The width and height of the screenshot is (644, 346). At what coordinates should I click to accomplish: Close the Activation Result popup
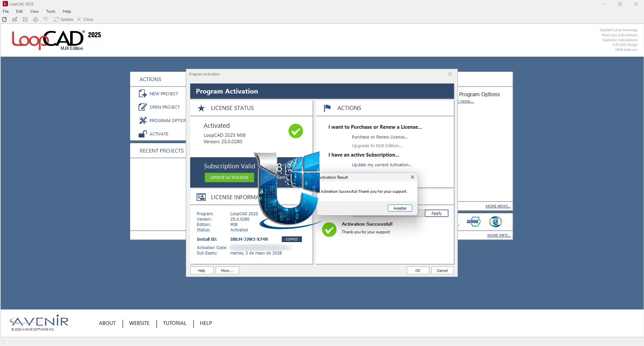pyautogui.click(x=413, y=177)
